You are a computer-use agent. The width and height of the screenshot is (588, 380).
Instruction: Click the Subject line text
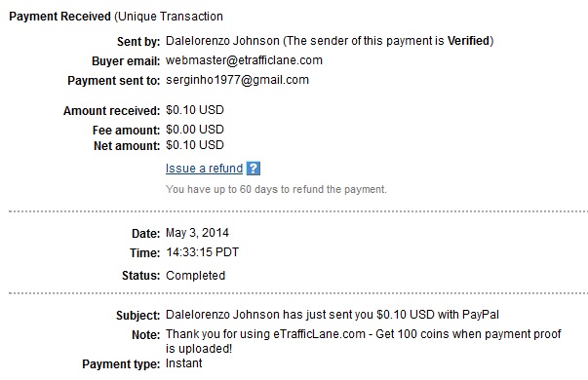pyautogui.click(x=333, y=315)
